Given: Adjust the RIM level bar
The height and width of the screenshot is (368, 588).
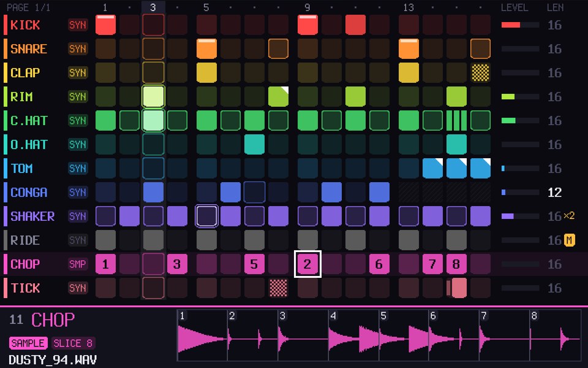Looking at the screenshot, I should click(520, 96).
